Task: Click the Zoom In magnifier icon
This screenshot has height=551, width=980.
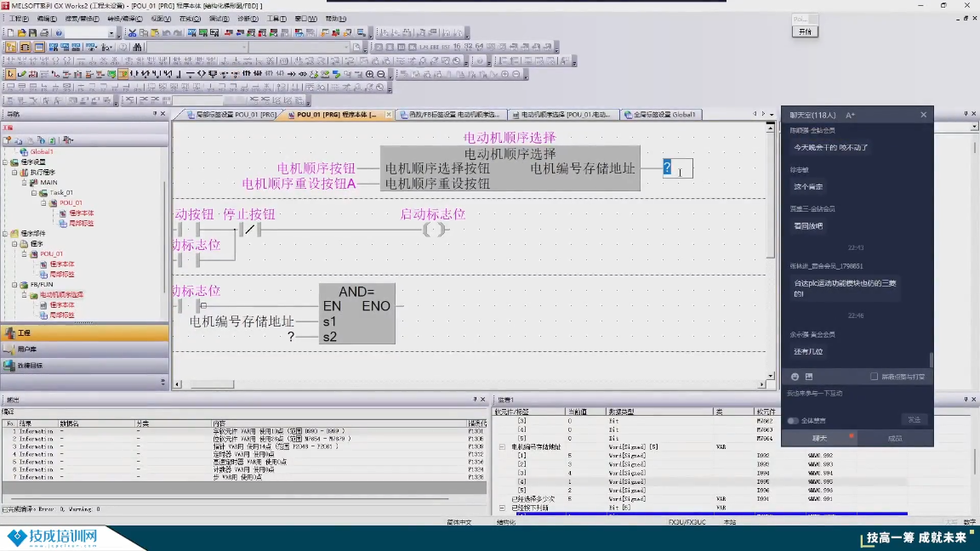Action: pos(370,74)
